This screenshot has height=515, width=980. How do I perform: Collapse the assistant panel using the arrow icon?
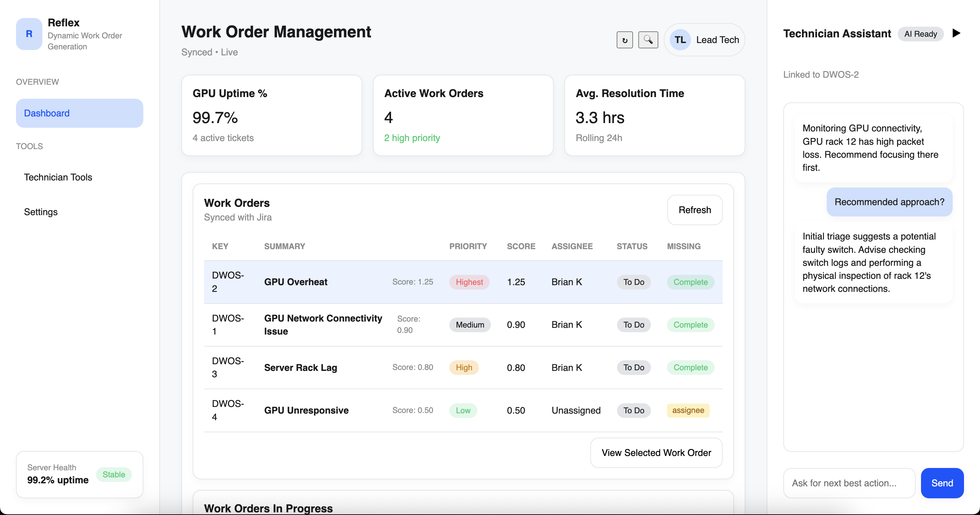coord(956,33)
